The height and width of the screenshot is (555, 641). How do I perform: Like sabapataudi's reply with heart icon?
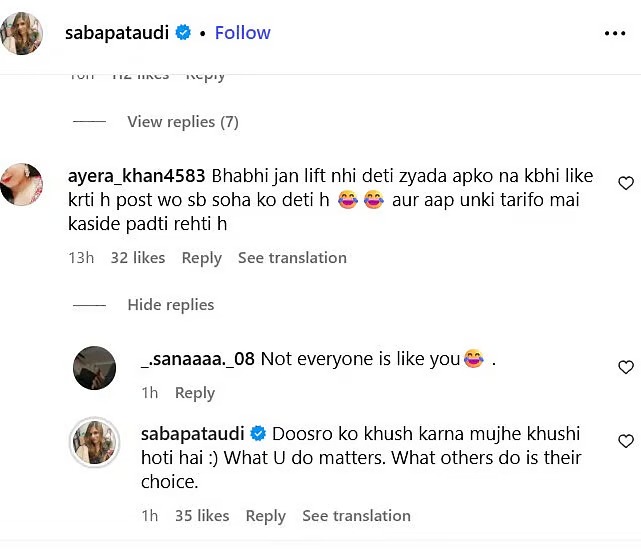626,441
